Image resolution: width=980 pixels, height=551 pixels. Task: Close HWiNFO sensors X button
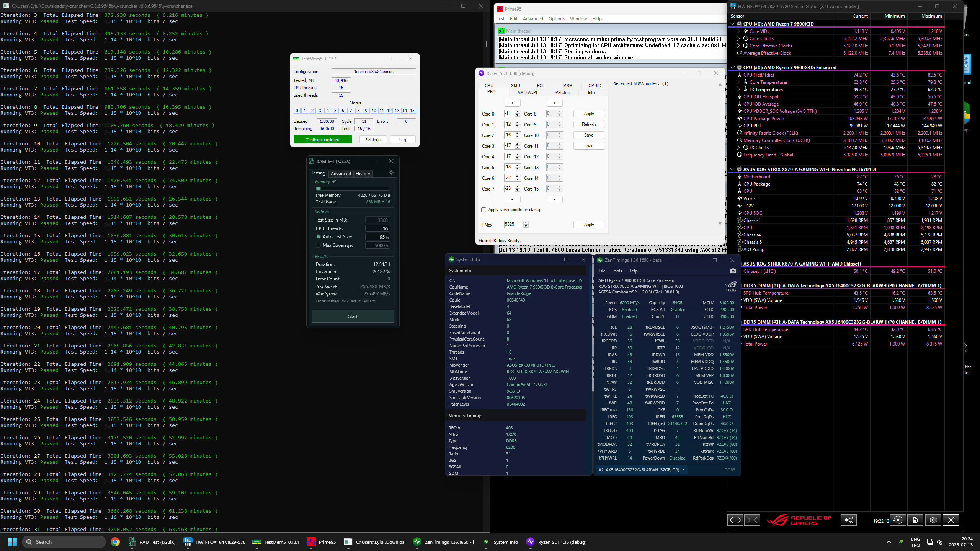(951, 520)
